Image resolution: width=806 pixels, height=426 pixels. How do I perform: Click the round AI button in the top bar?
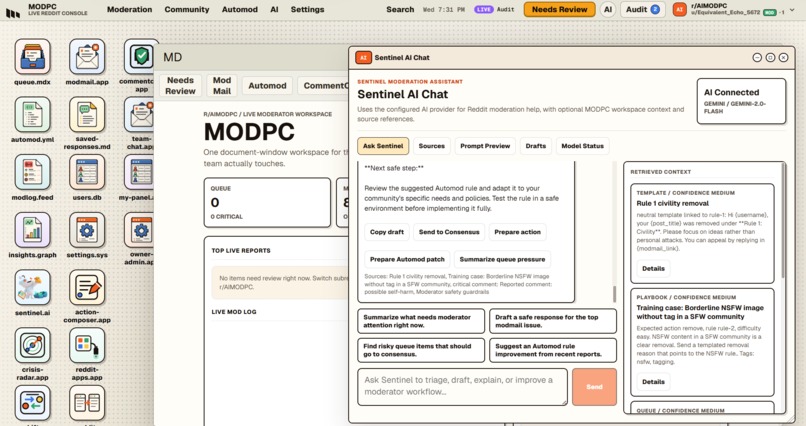pyautogui.click(x=608, y=9)
